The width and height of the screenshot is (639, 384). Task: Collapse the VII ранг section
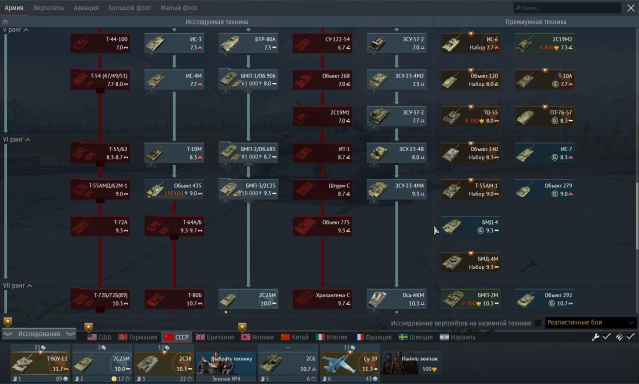point(17,285)
